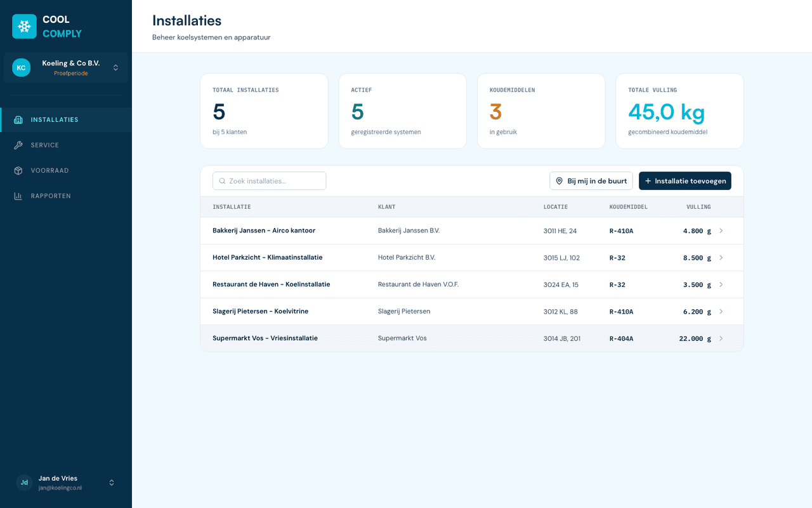The height and width of the screenshot is (508, 812).
Task: Click the Locatie column header
Action: point(556,207)
